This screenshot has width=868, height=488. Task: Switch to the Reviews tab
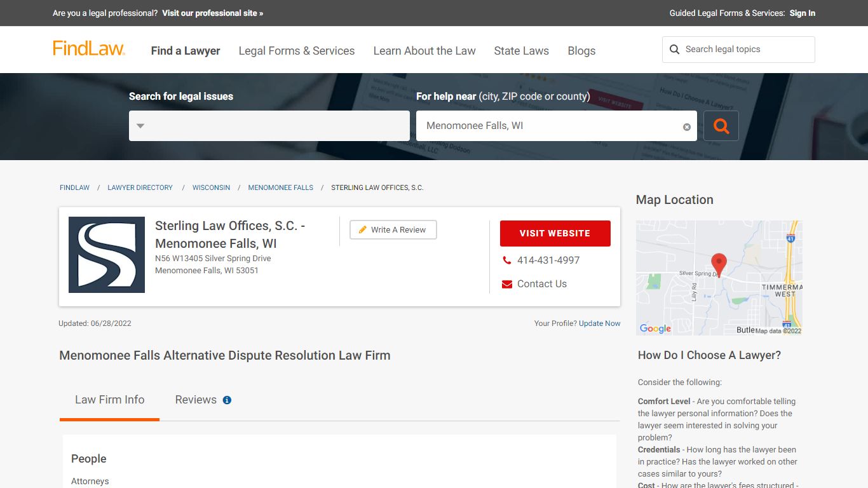pos(196,400)
